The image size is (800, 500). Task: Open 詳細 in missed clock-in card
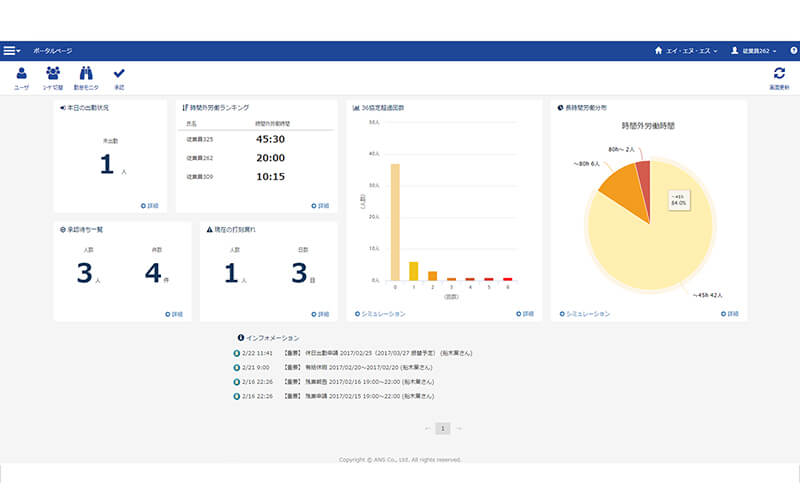pyautogui.click(x=319, y=314)
